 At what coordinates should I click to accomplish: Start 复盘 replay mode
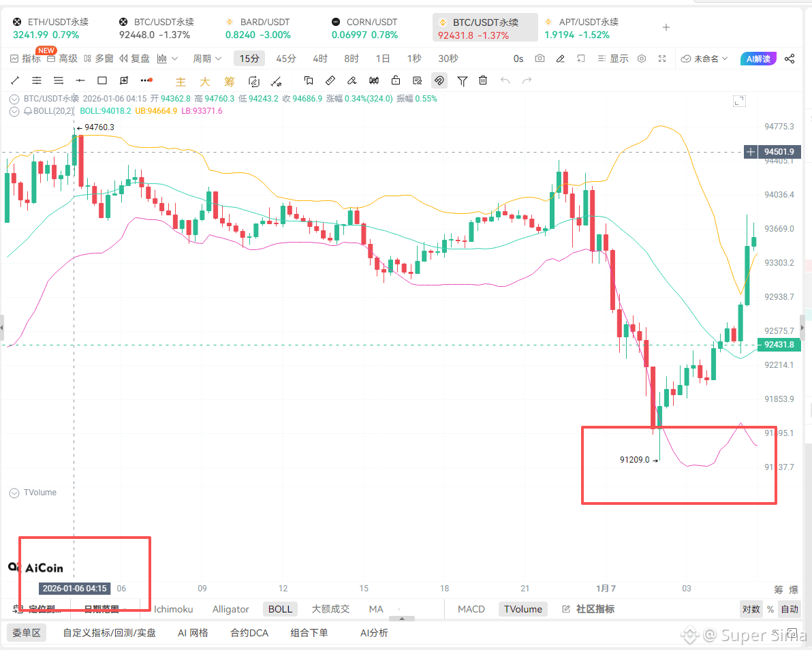coord(135,59)
